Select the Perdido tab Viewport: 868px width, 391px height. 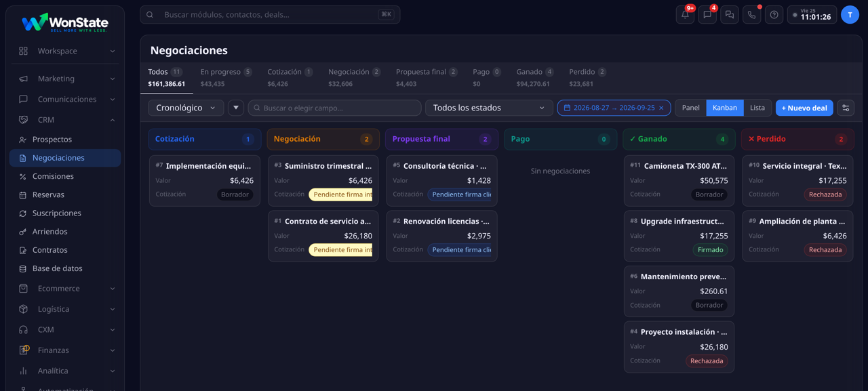(x=587, y=77)
